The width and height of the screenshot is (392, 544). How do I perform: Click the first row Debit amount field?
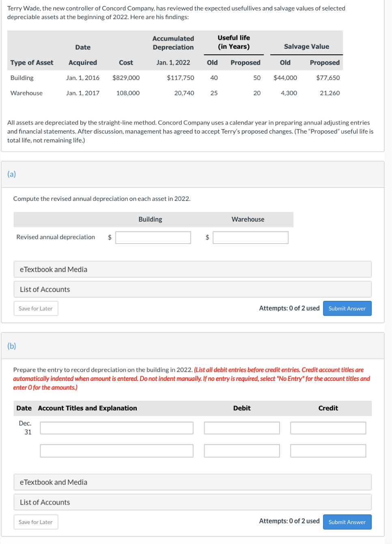[242, 428]
